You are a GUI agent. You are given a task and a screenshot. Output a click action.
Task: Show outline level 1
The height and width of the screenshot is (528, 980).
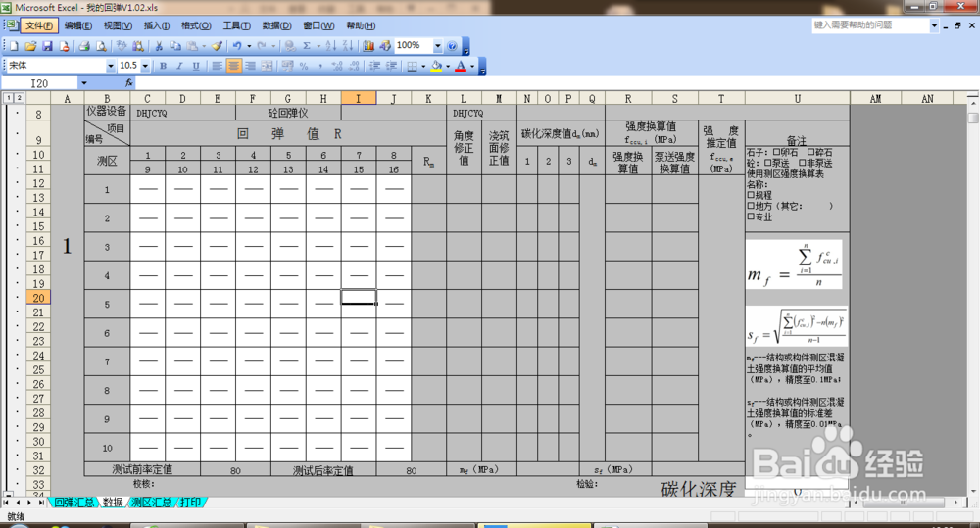[8, 98]
